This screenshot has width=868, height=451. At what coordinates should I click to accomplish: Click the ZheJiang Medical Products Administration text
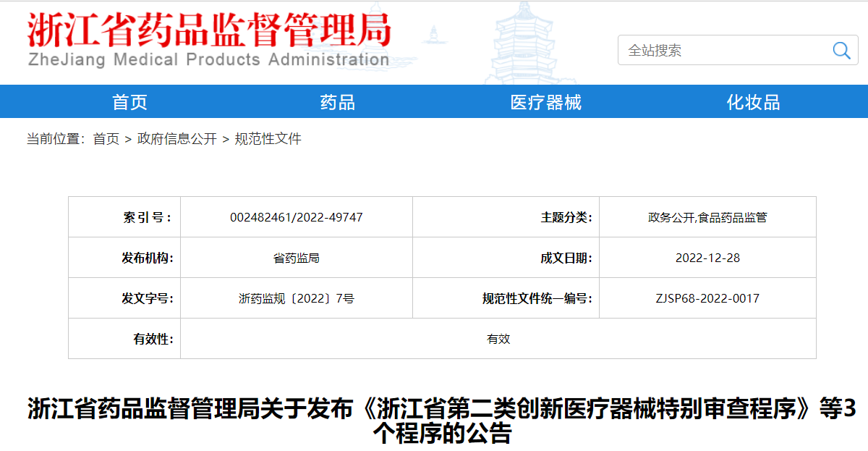click(208, 60)
